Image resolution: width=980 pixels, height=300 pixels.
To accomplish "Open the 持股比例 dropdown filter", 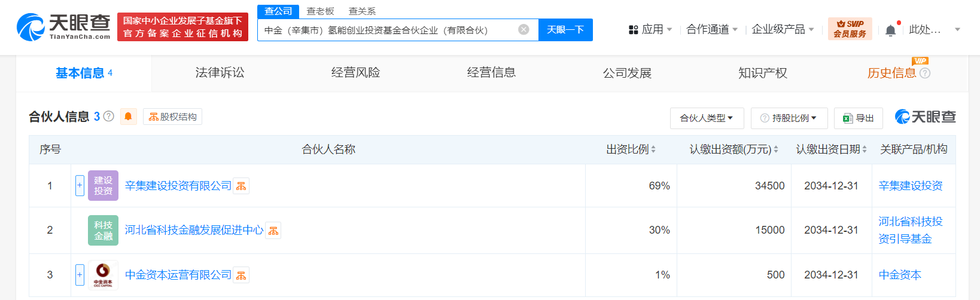I will (x=789, y=118).
